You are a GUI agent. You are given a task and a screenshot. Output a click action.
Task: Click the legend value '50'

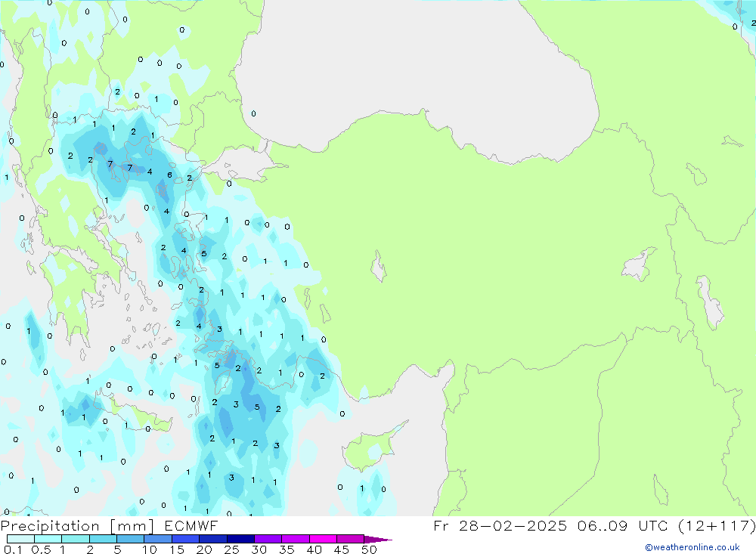369,549
